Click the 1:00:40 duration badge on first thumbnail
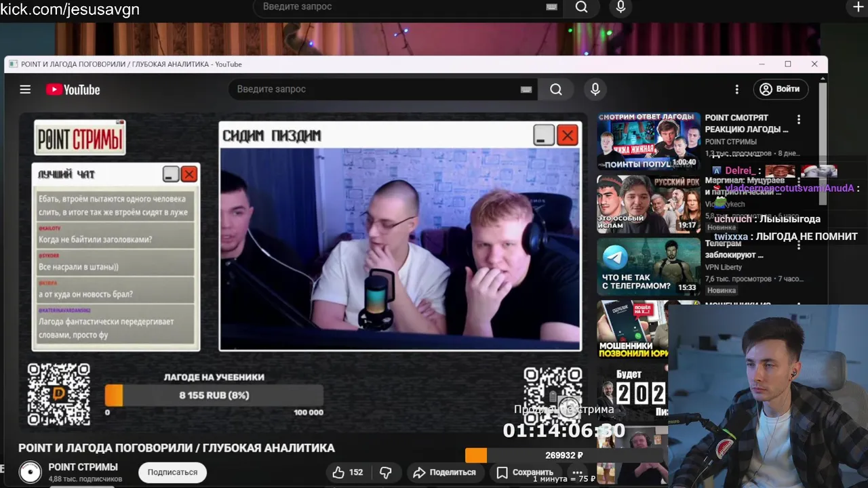 coord(684,163)
